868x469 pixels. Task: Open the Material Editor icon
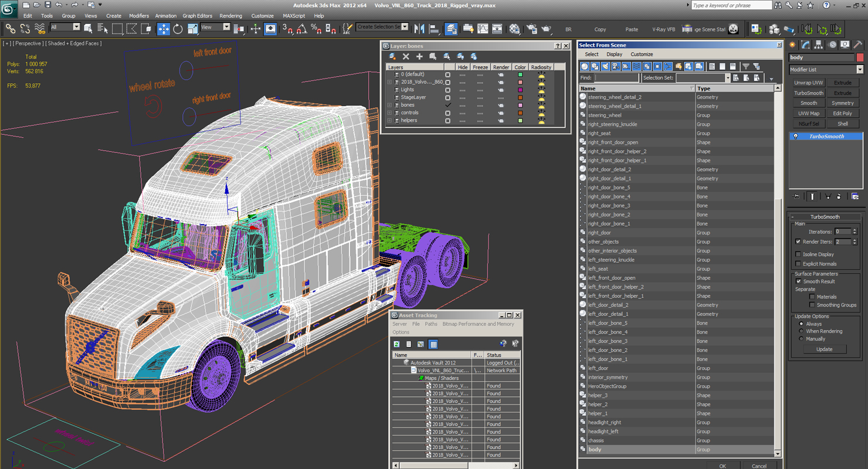[514, 29]
